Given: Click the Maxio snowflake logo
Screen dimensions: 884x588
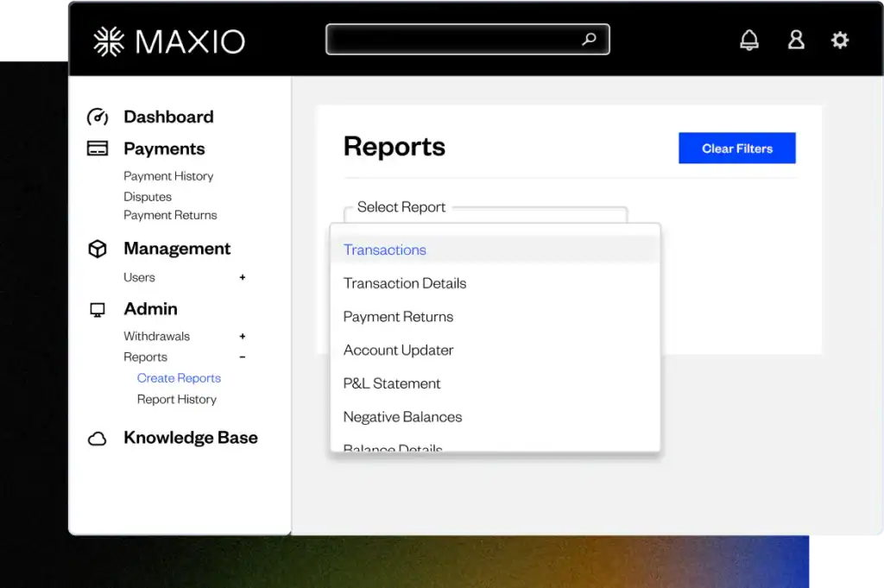Looking at the screenshot, I should tap(109, 41).
